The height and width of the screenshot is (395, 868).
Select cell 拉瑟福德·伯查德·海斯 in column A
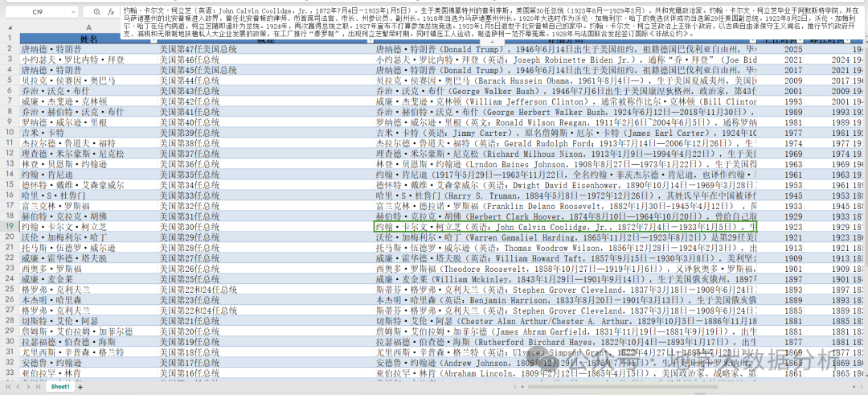click(88, 342)
